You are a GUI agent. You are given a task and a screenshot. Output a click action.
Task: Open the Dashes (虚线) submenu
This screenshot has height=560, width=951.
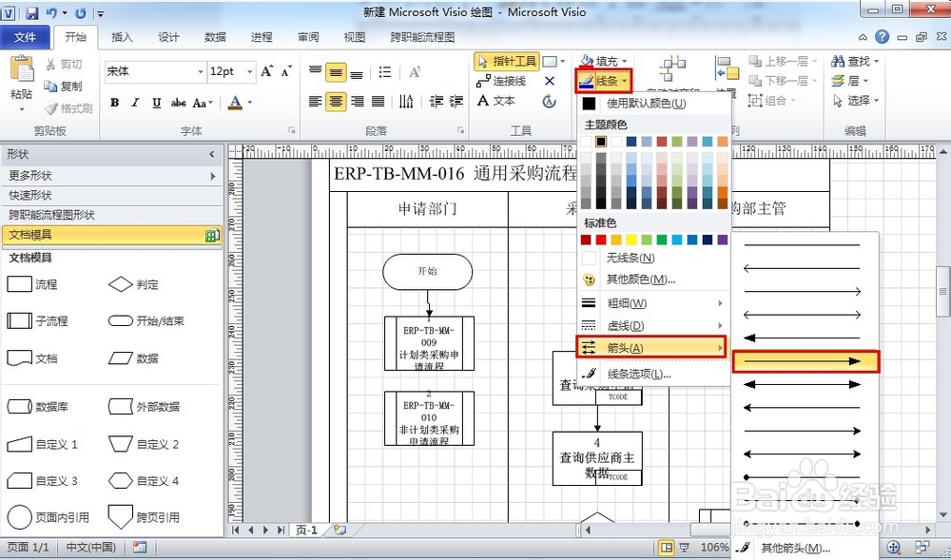652,325
